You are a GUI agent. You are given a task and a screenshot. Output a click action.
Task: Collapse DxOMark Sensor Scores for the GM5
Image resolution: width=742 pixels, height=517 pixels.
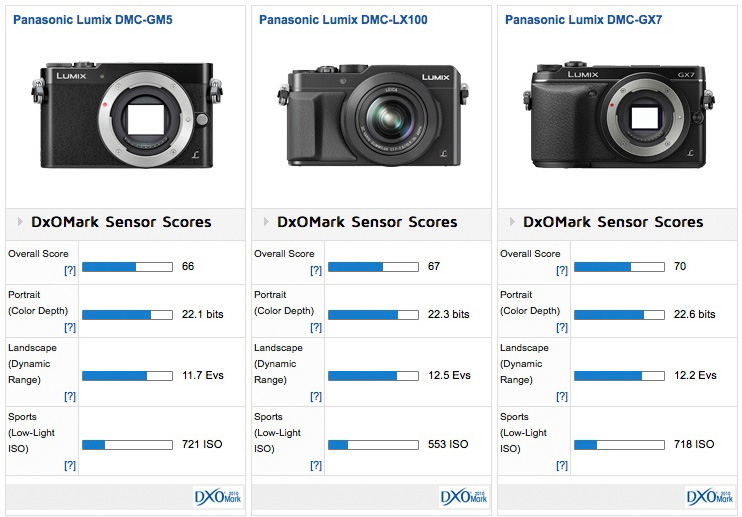coord(20,221)
